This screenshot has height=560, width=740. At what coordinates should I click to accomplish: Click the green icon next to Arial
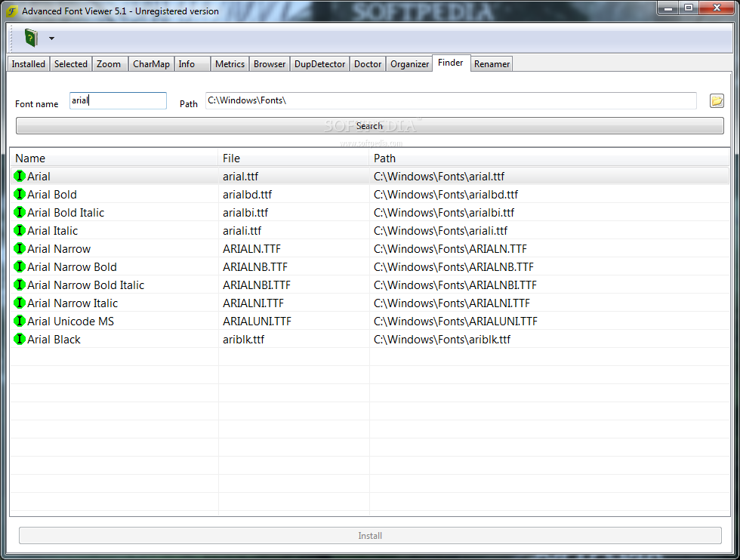click(x=20, y=176)
